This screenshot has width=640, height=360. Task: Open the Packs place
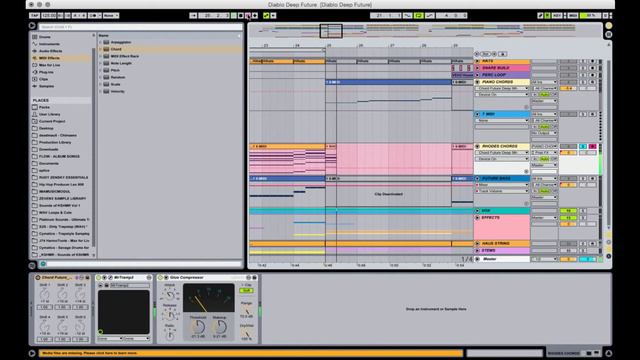coord(44,107)
